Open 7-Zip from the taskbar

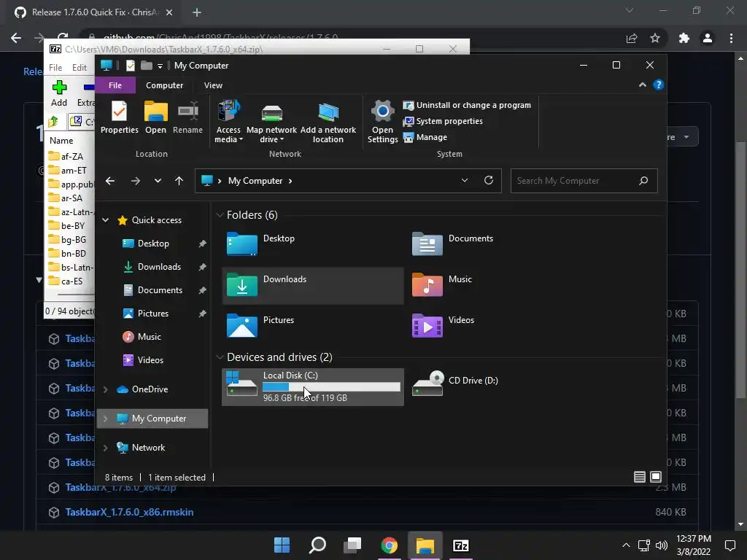[461, 545]
